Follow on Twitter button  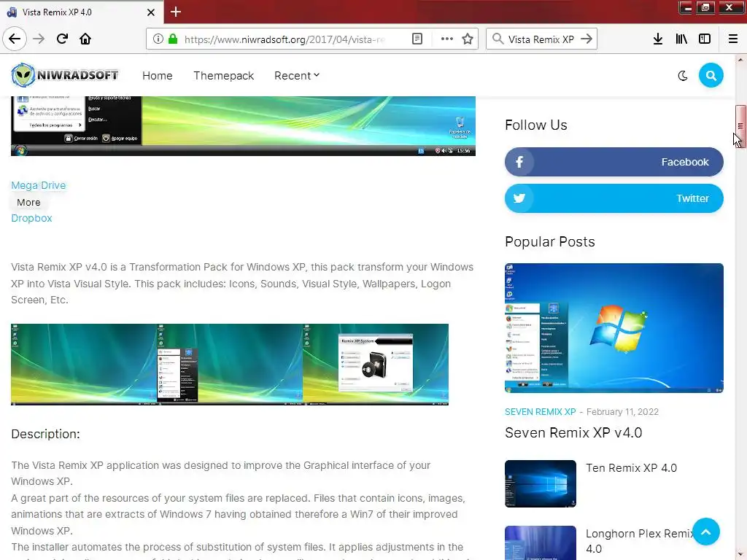[614, 198]
